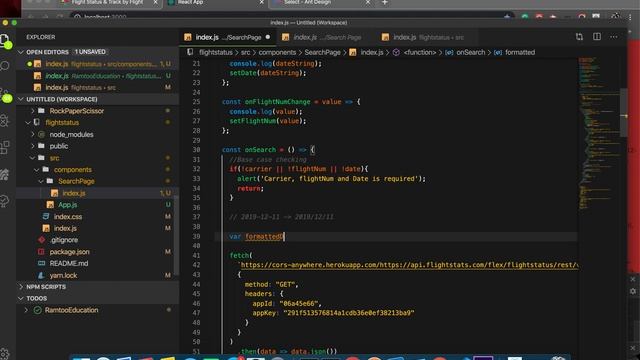Open the Manage gear at activity bar bottom
This screenshot has height=360, width=640.
(5, 353)
